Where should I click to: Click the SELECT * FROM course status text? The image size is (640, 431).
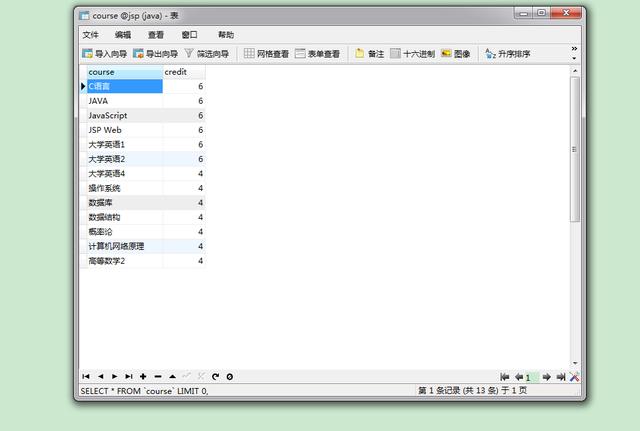pos(144,391)
